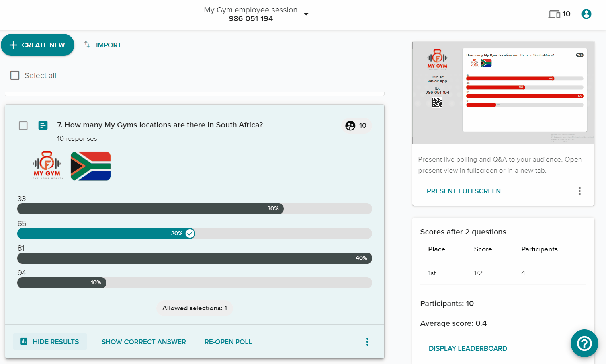Click Display Leaderboard
The image size is (606, 364).
coord(468,348)
